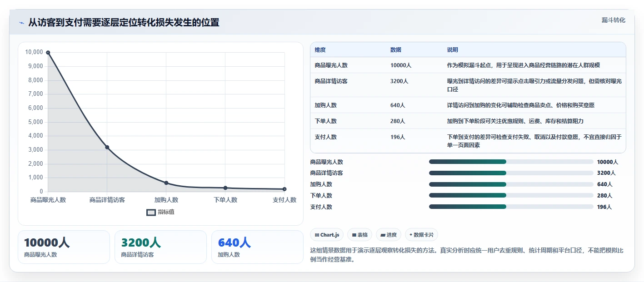Image resolution: width=644 pixels, height=282 pixels.
Task: Select table cell 加购人数
Action: [x=325, y=105]
